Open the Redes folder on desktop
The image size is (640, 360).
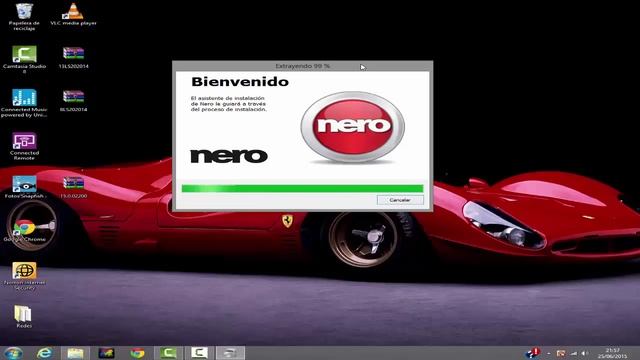pyautogui.click(x=23, y=316)
